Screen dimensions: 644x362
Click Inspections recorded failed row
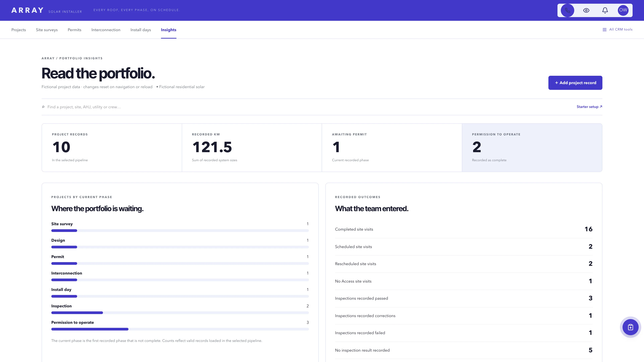(464, 333)
